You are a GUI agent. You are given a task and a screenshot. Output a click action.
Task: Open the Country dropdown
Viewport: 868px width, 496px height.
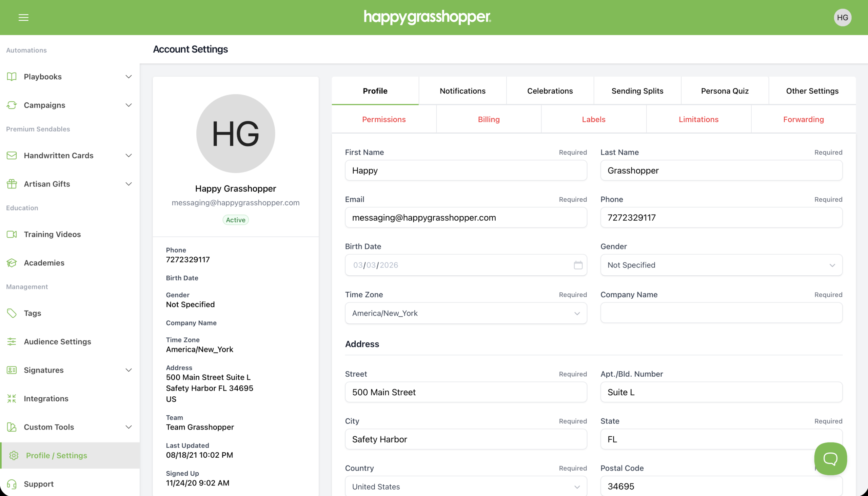coord(465,487)
